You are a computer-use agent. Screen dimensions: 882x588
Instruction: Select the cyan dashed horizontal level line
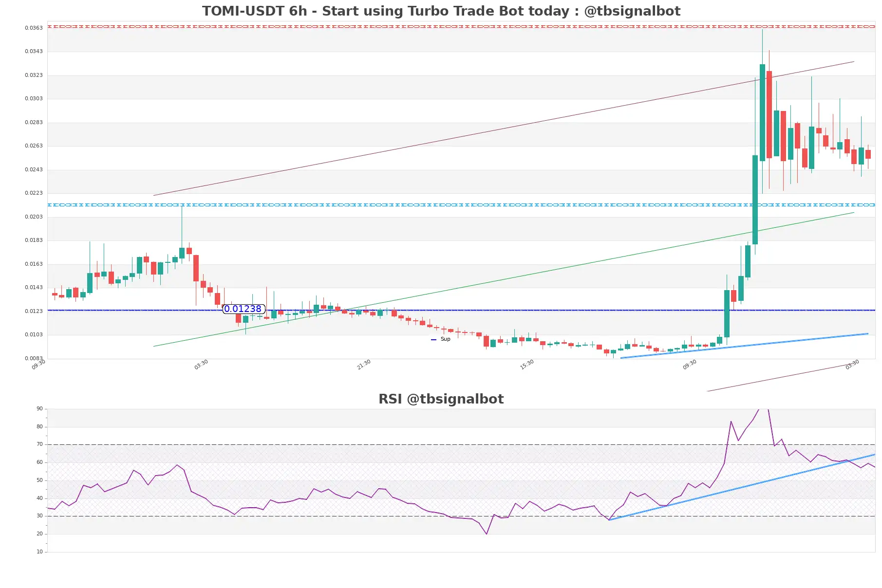coord(461,205)
